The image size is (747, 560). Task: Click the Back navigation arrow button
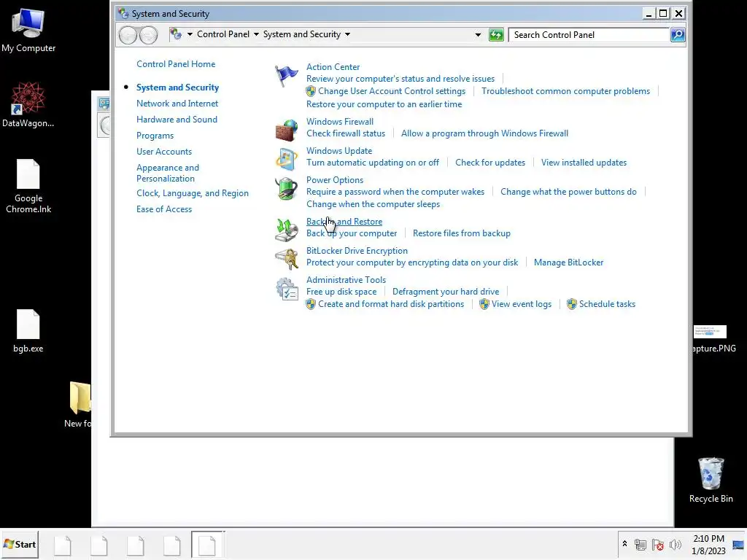(128, 35)
